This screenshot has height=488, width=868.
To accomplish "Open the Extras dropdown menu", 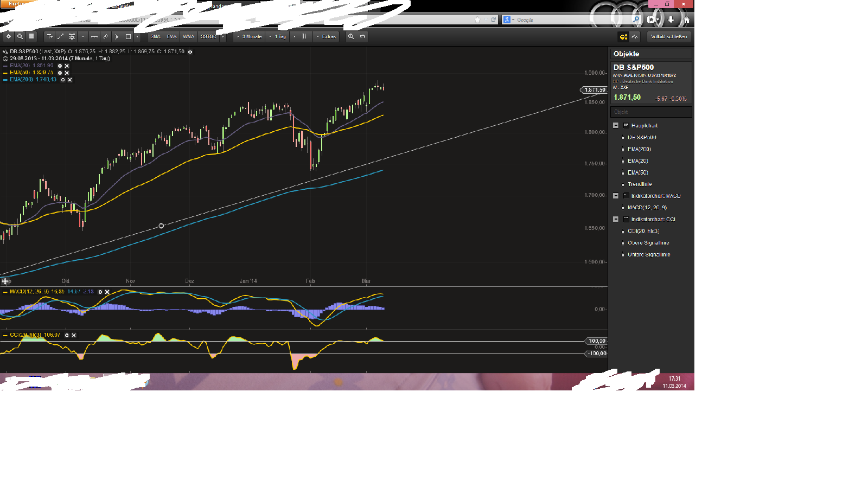I will point(326,36).
